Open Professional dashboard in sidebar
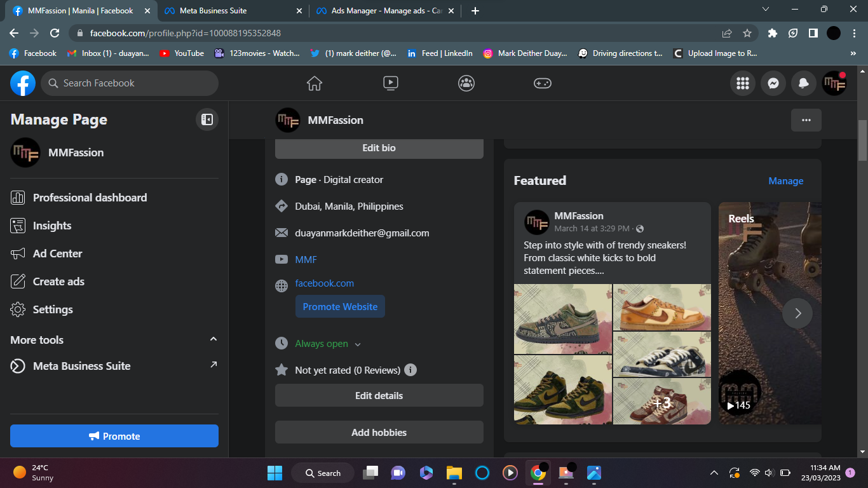 point(90,198)
